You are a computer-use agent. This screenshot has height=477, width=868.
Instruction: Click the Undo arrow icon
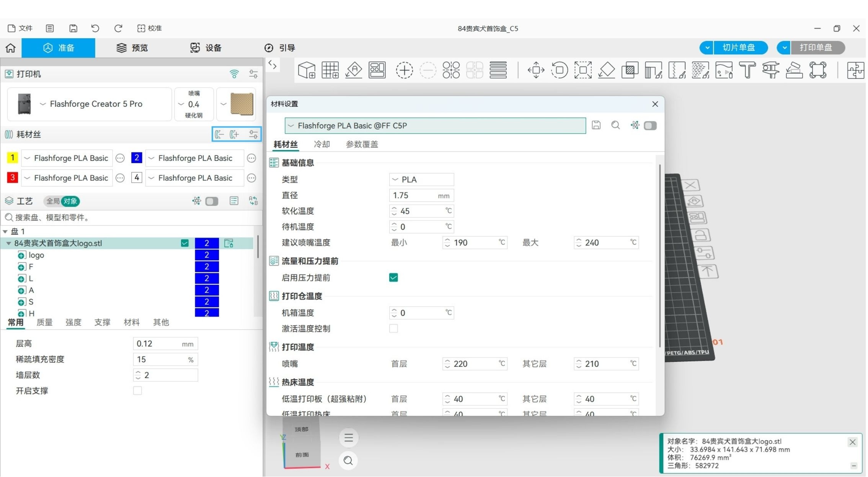95,28
